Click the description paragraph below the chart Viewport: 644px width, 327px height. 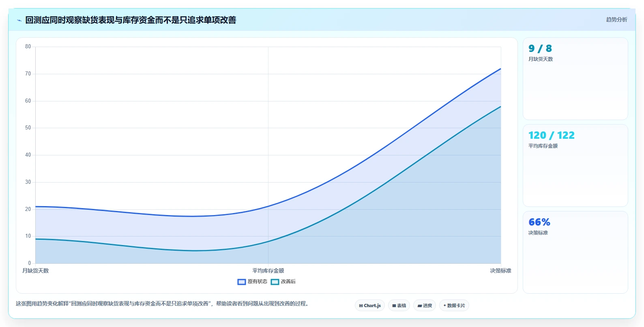point(163,303)
